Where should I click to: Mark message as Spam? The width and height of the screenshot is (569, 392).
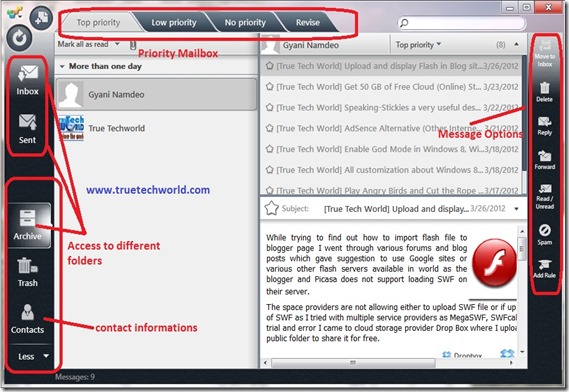544,234
